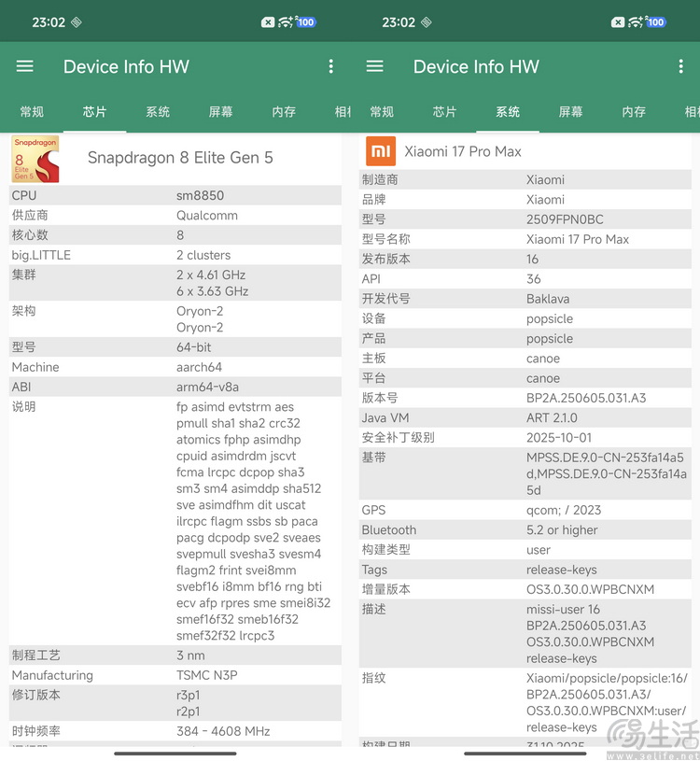
Task: Open 芯片 tab on right screen
Action: [445, 112]
